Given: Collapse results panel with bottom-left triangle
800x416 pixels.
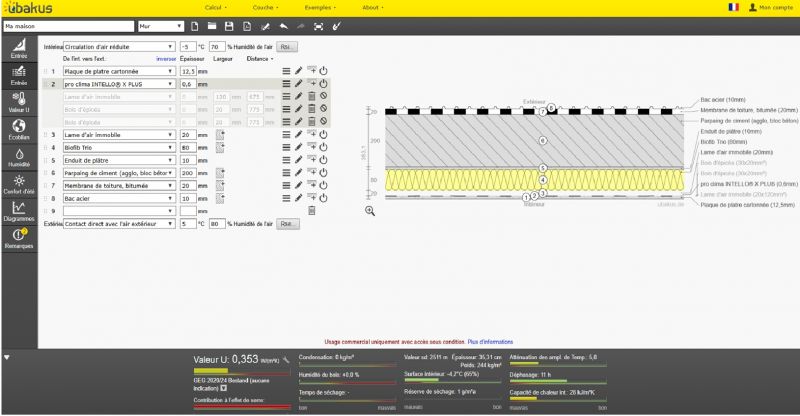Looking at the screenshot, I should click(7, 357).
